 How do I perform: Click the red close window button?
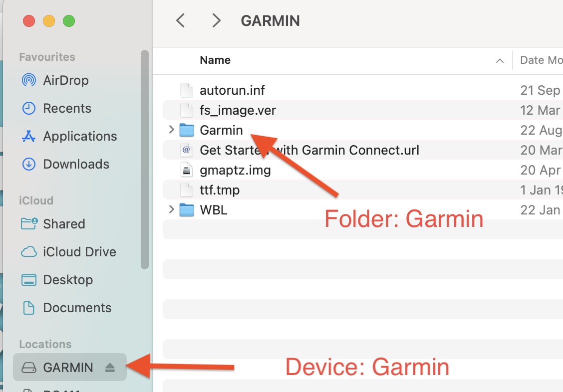pyautogui.click(x=29, y=21)
